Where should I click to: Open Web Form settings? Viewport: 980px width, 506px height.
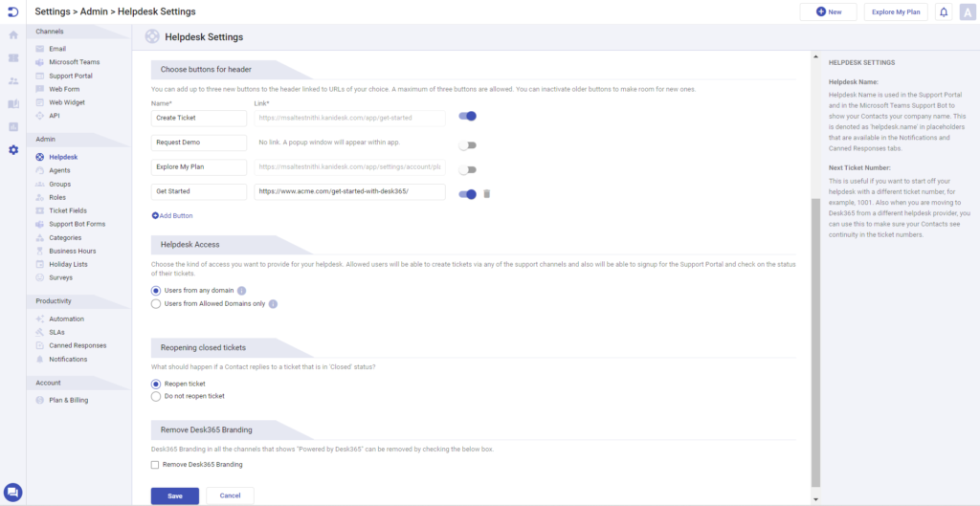pyautogui.click(x=64, y=89)
